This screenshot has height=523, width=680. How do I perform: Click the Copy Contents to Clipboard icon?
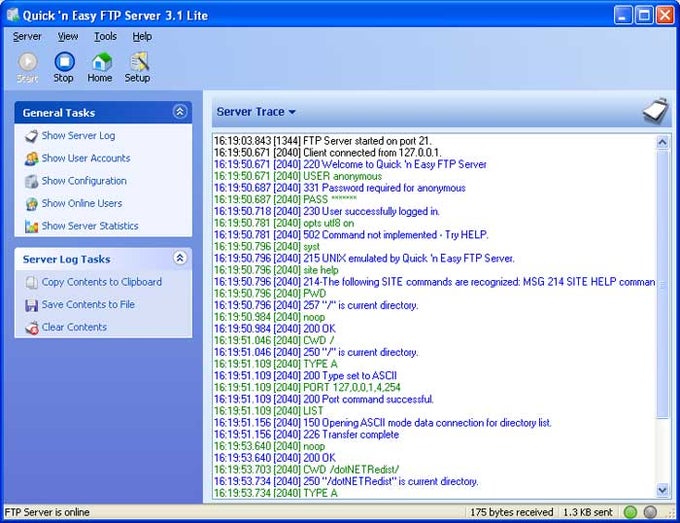tap(31, 282)
